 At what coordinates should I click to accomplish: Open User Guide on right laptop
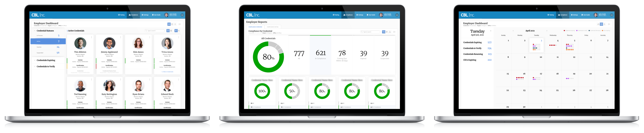(586, 15)
